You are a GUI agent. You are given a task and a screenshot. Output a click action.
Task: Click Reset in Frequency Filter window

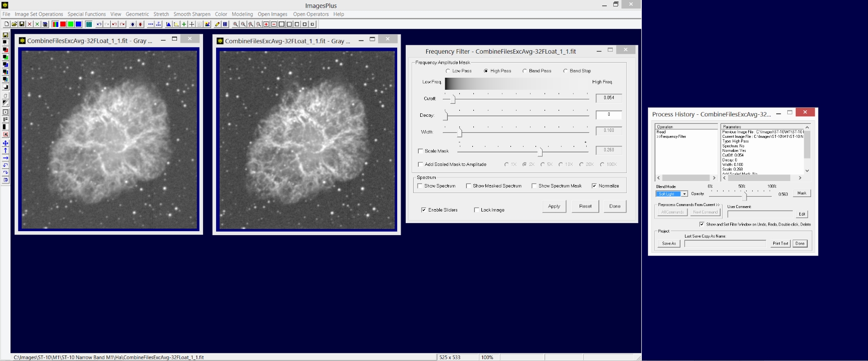click(x=585, y=207)
